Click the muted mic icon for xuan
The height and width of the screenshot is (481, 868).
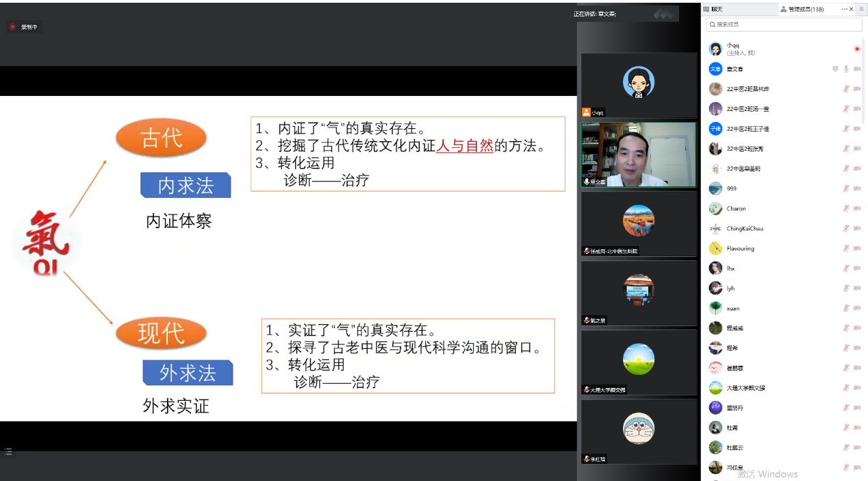tap(846, 308)
